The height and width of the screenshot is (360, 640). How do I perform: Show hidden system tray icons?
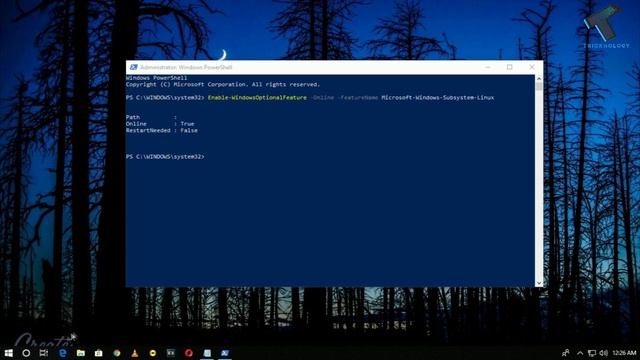580,353
